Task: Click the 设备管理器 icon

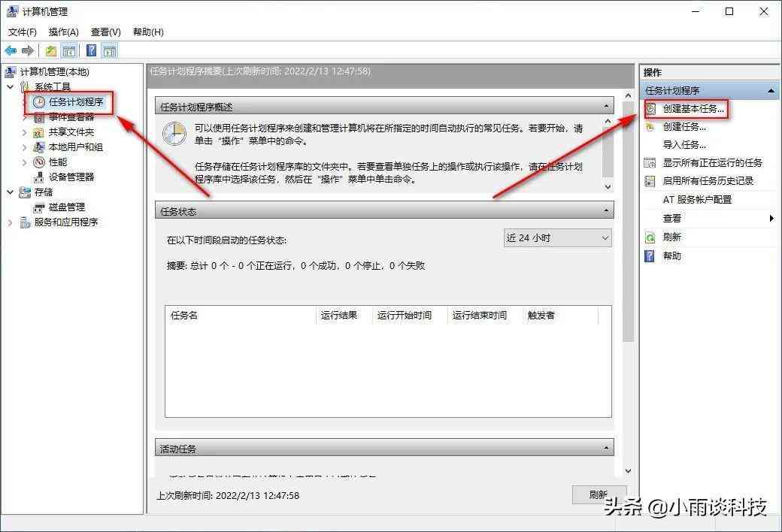Action: (39, 177)
